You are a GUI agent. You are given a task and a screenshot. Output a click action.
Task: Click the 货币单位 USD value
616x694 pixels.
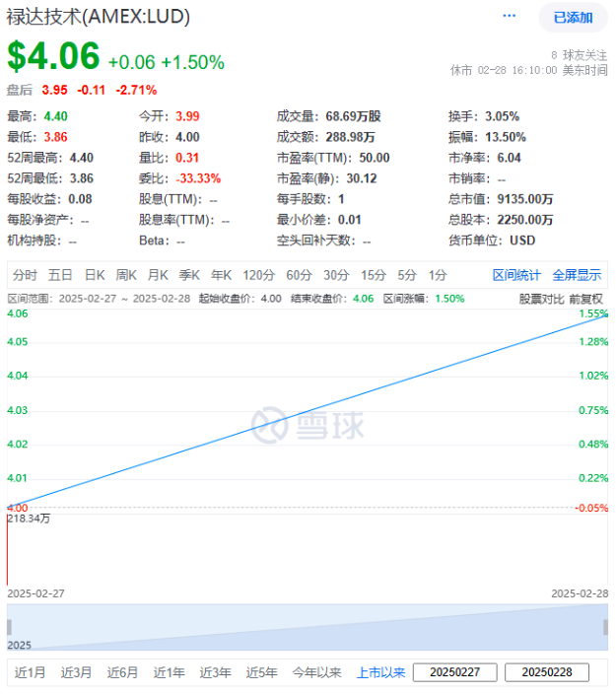(522, 241)
